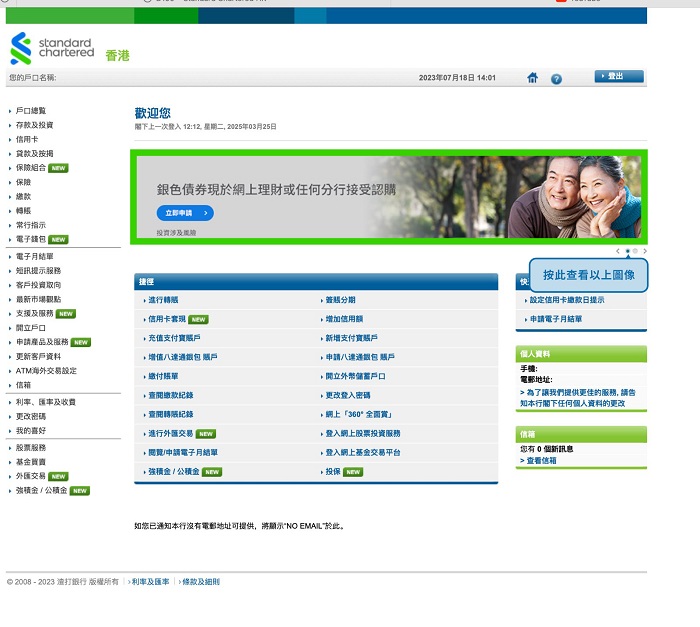Go to next banner with right arrow
Image resolution: width=700 pixels, height=627 pixels.
click(x=645, y=251)
